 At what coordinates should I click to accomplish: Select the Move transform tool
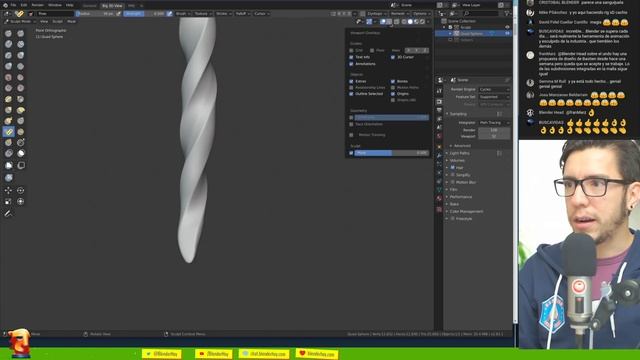[8, 190]
